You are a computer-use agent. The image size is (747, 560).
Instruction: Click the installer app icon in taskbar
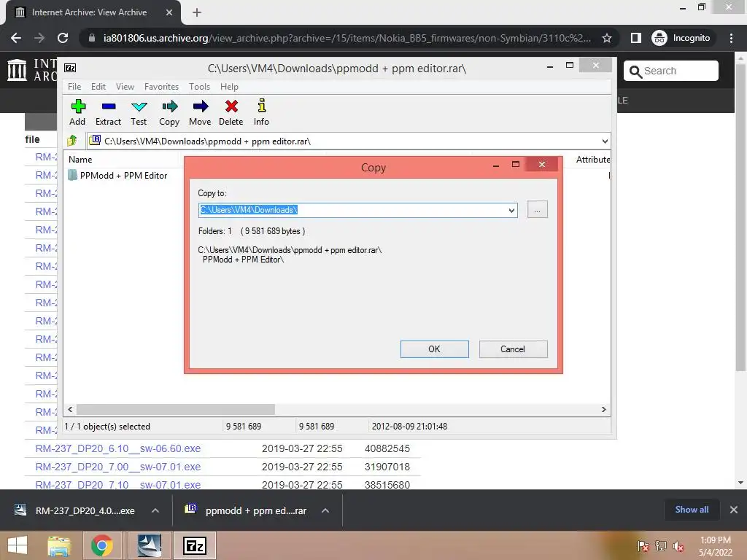point(149,545)
